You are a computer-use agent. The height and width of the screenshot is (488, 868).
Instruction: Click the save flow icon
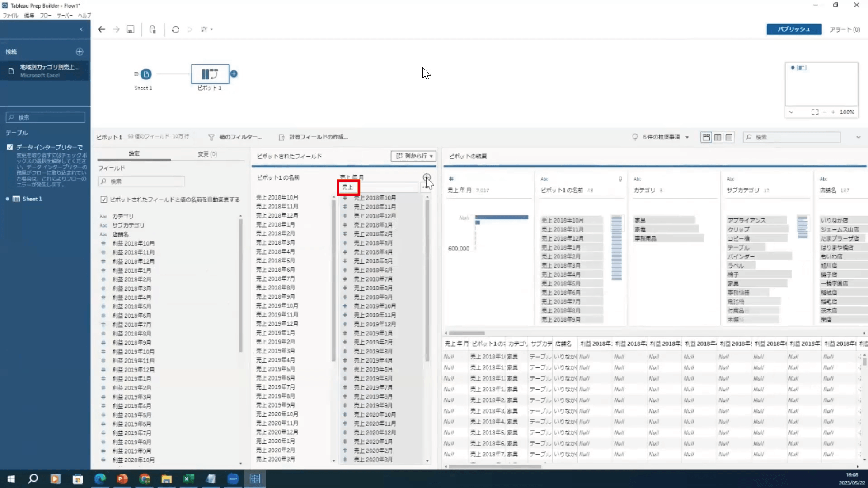(x=131, y=29)
